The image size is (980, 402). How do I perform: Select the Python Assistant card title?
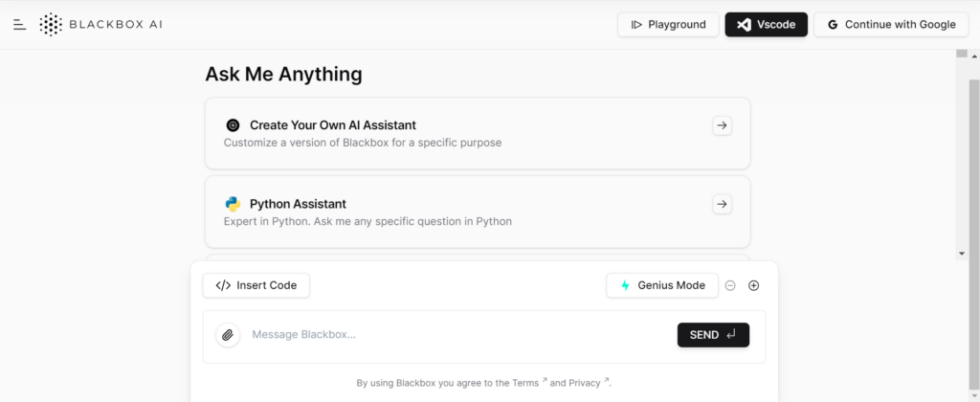coord(299,204)
